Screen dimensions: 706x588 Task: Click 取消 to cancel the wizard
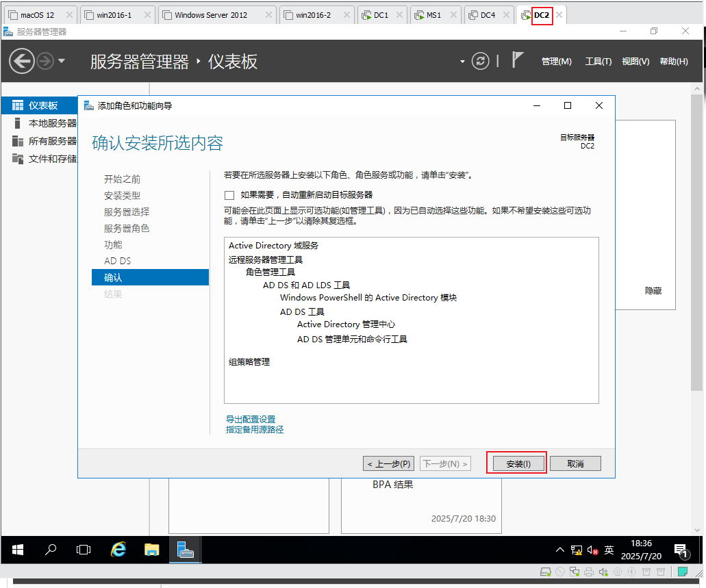coord(575,463)
